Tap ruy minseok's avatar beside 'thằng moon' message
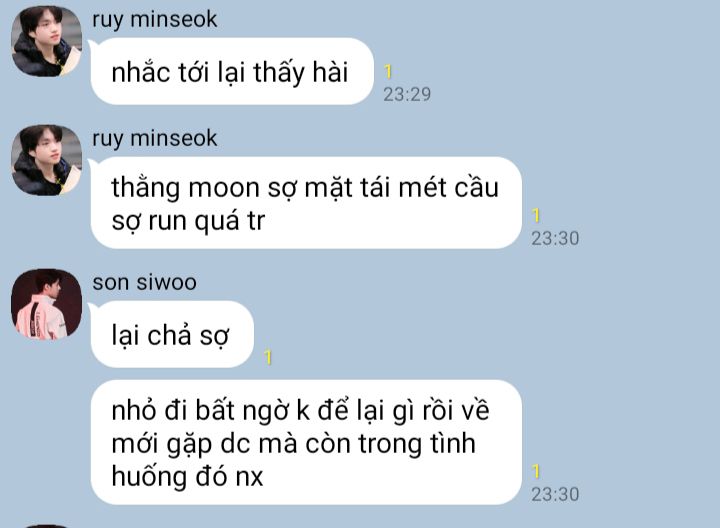This screenshot has height=528, width=720. pyautogui.click(x=46, y=160)
